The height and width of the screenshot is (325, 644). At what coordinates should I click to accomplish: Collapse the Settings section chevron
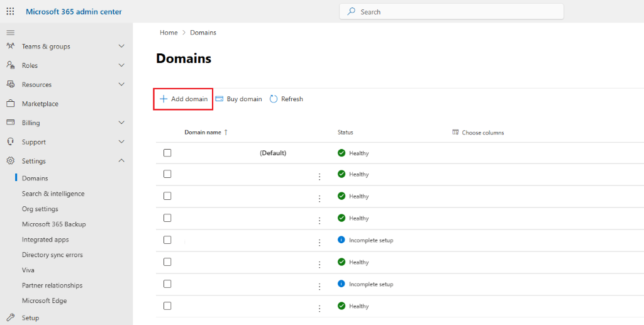pos(121,160)
